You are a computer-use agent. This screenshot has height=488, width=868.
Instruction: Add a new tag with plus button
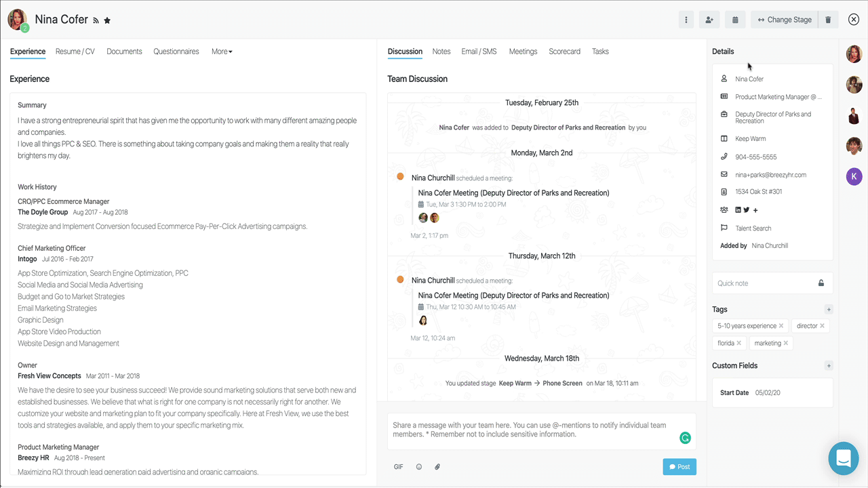pos(829,310)
